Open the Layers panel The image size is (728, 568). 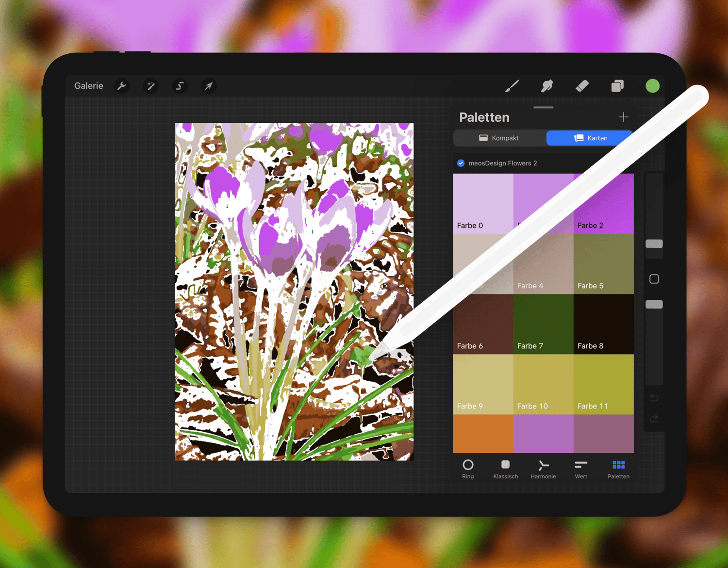tap(617, 86)
